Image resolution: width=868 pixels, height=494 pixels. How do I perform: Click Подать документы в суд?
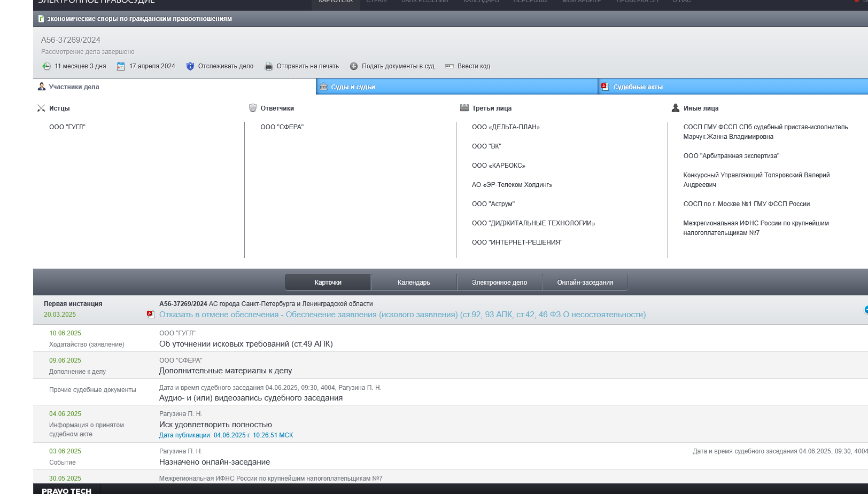tap(398, 66)
